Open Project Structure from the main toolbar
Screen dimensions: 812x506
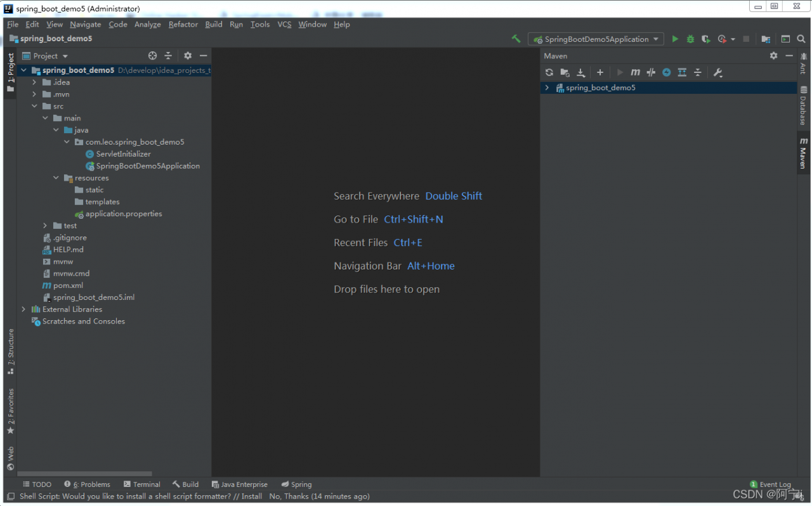click(x=766, y=39)
